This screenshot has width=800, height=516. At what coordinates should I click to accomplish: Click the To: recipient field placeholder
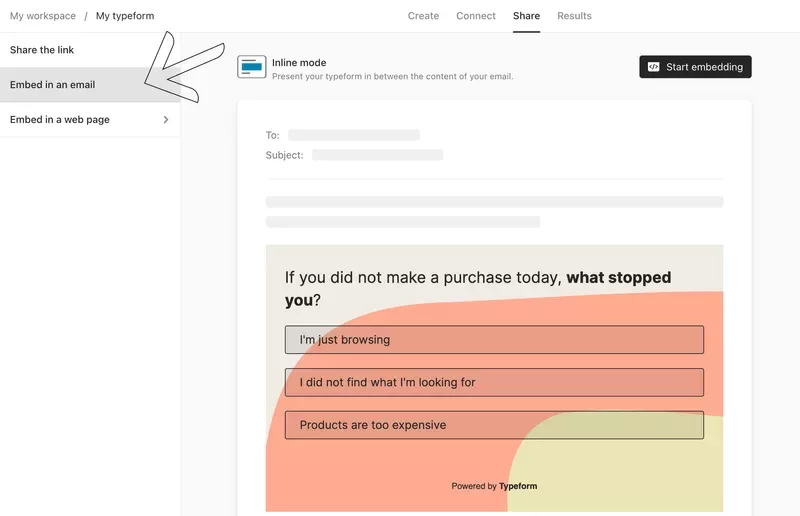click(353, 135)
